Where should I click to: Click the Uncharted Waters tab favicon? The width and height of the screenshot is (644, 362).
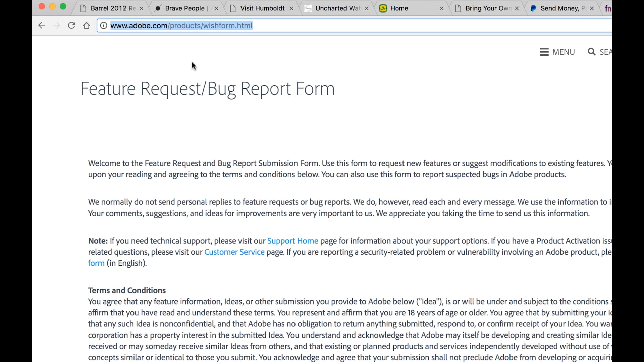pos(308,8)
